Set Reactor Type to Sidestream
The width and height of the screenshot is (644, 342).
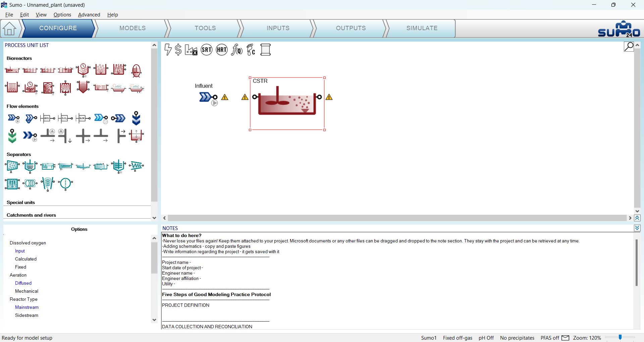(x=26, y=315)
